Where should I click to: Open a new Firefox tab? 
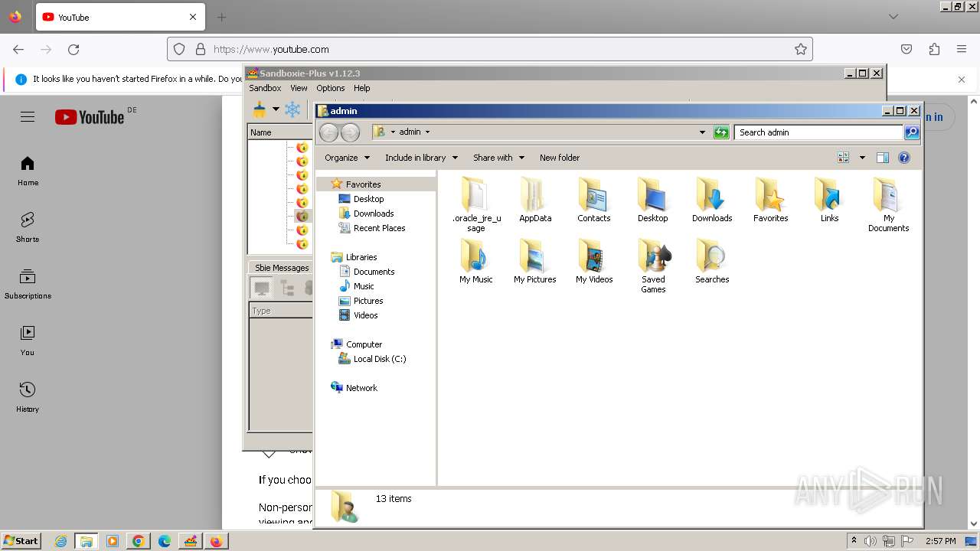221,17
